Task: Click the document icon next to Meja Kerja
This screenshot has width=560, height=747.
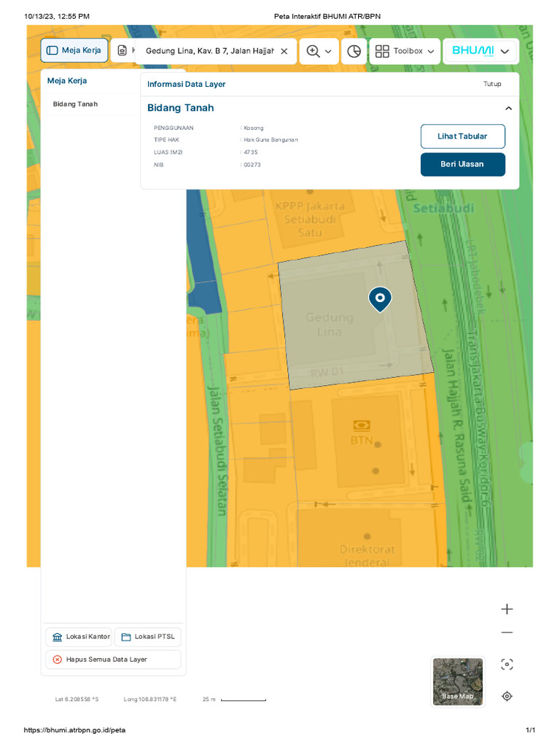Action: pyautogui.click(x=122, y=50)
